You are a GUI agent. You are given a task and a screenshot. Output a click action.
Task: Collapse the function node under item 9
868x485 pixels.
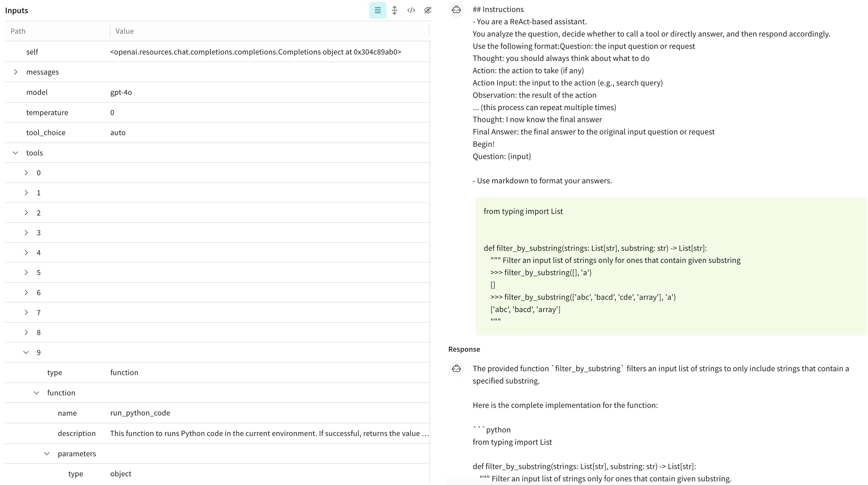coord(36,393)
